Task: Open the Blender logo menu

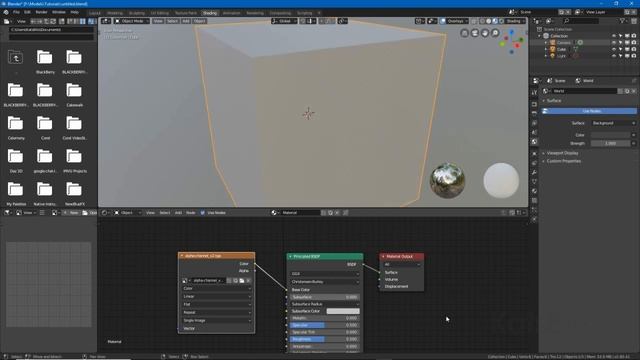Action: (x=6, y=12)
